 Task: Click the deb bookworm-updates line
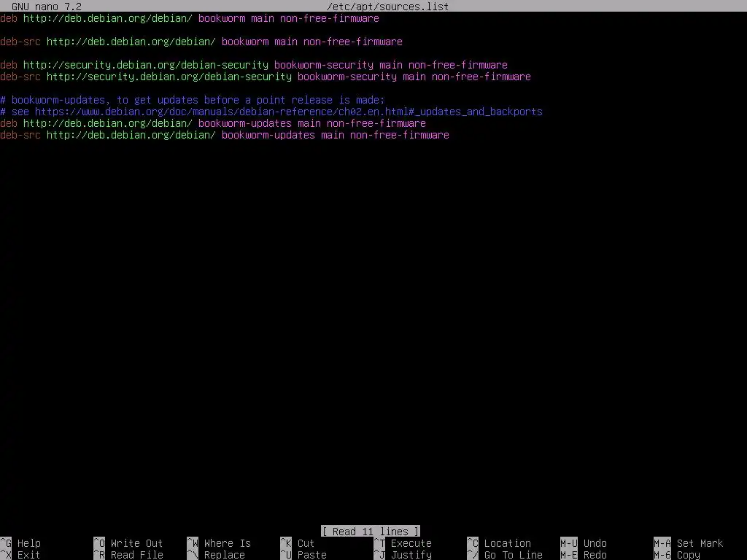click(x=213, y=123)
